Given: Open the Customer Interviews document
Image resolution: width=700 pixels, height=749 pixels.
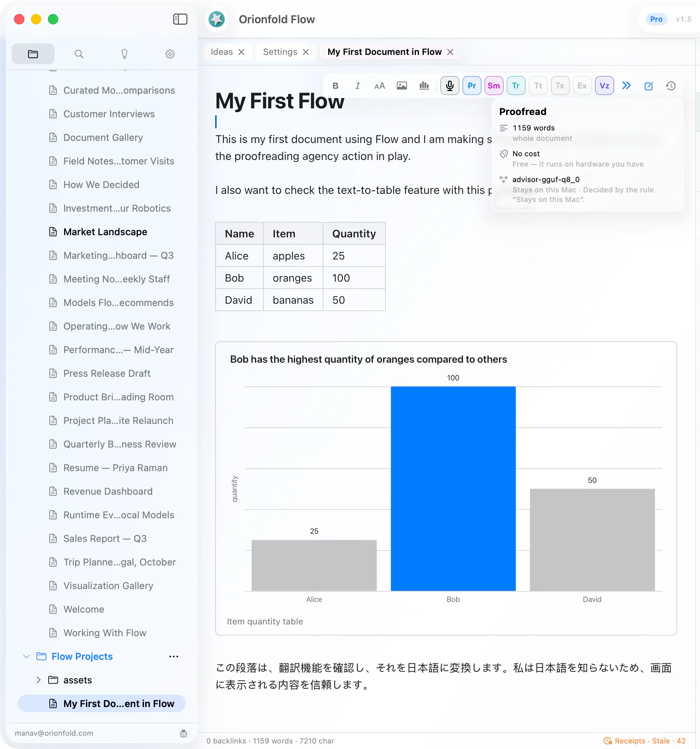Looking at the screenshot, I should point(102,114).
